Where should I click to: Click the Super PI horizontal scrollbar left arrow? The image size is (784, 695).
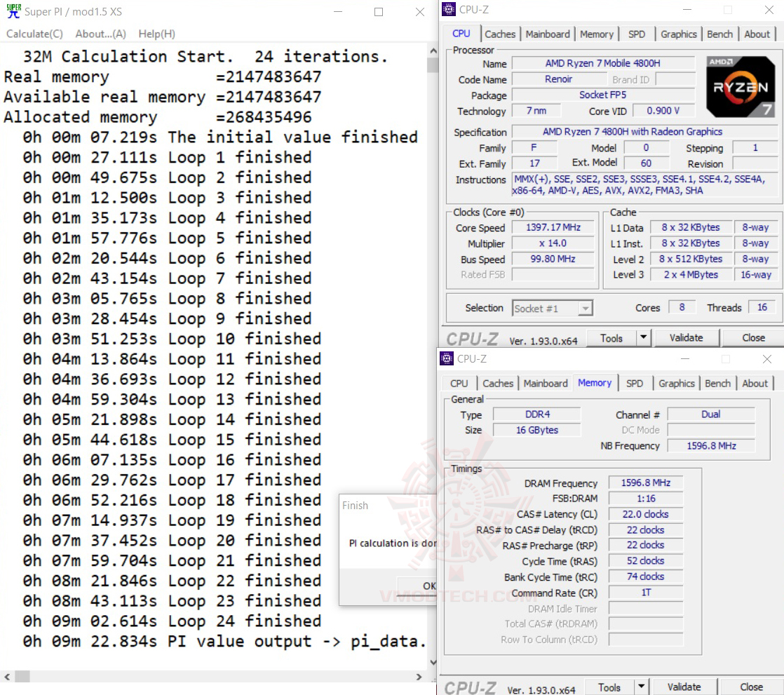(7, 677)
